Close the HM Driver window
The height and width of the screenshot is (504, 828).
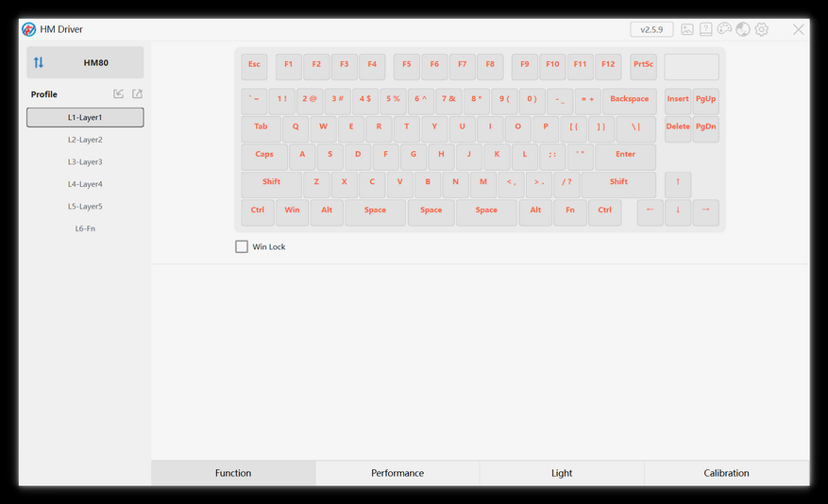[798, 29]
